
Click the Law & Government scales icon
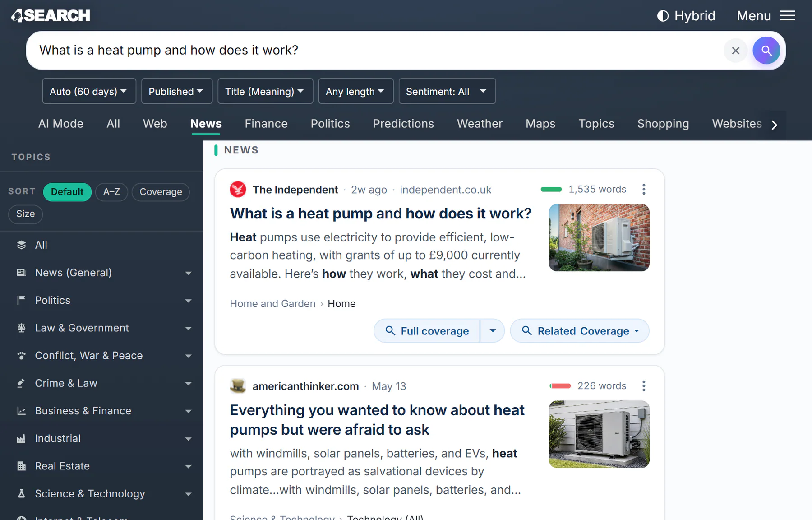21,328
